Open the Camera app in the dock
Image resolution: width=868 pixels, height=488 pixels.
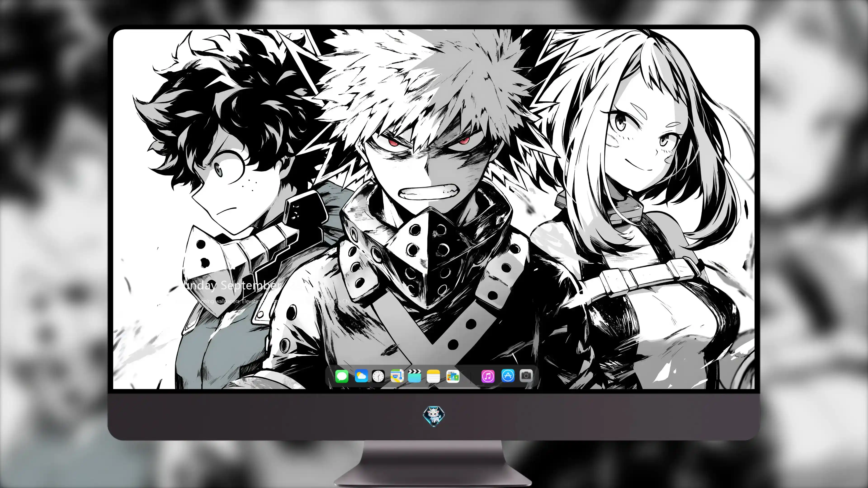coord(526,375)
